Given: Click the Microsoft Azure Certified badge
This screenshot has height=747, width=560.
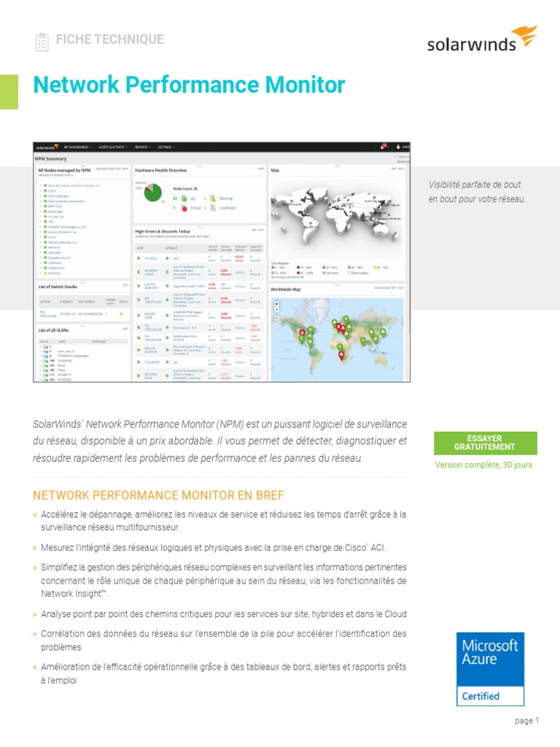Looking at the screenshot, I should (490, 669).
